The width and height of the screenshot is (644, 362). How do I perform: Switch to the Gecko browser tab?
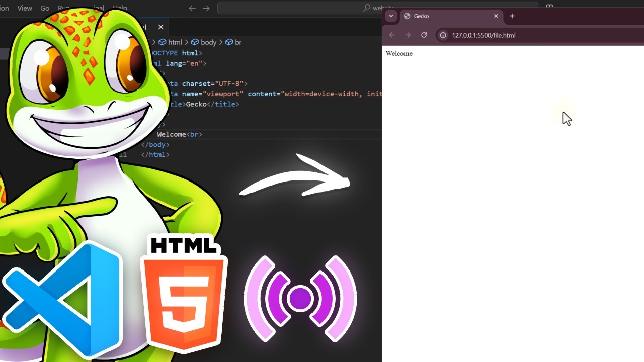click(x=451, y=16)
